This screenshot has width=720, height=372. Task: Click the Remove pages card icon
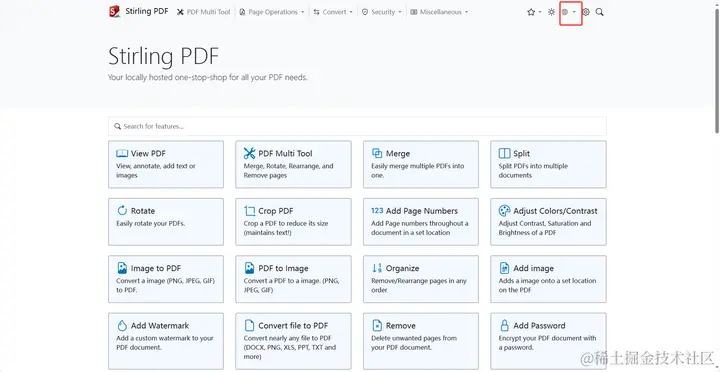tap(377, 326)
